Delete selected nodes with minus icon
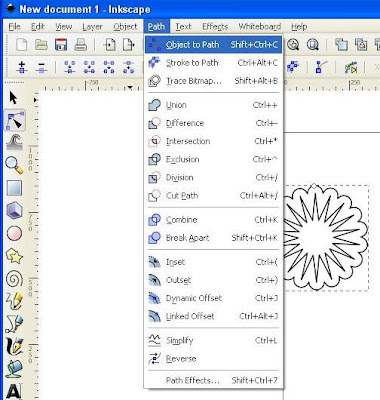Image resolution: width=380 pixels, height=400 pixels. click(x=41, y=67)
